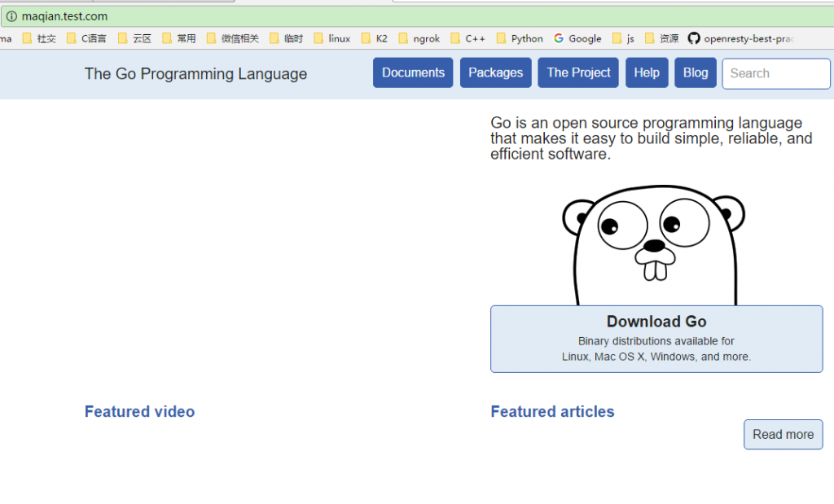The image size is (834, 504).
Task: Open the Python bookmark folder
Action: pyautogui.click(x=520, y=38)
